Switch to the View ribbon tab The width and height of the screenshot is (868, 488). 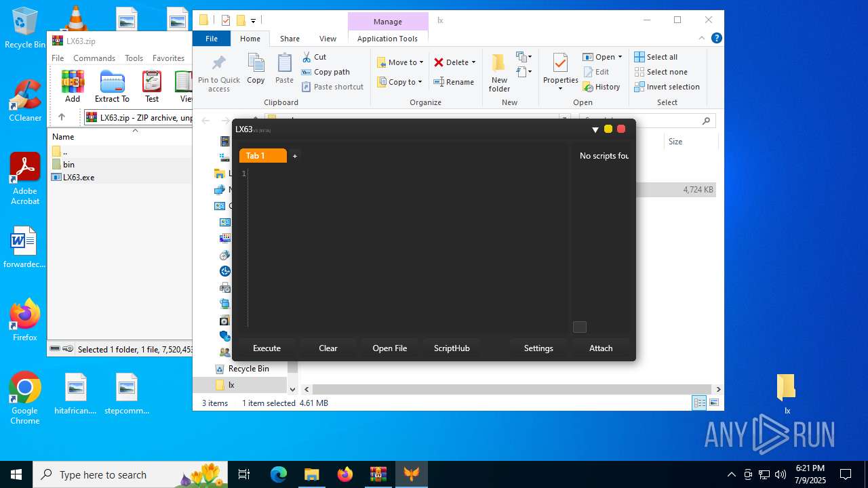pos(328,39)
